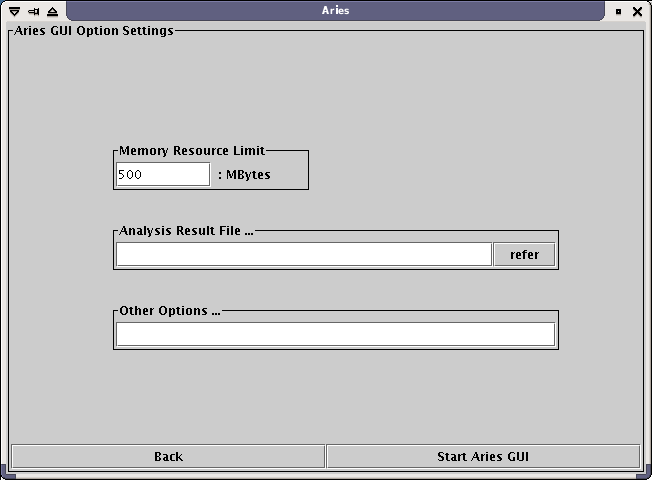Focus the Memory Resource Limit input field
The height and width of the screenshot is (480, 652).
[163, 174]
